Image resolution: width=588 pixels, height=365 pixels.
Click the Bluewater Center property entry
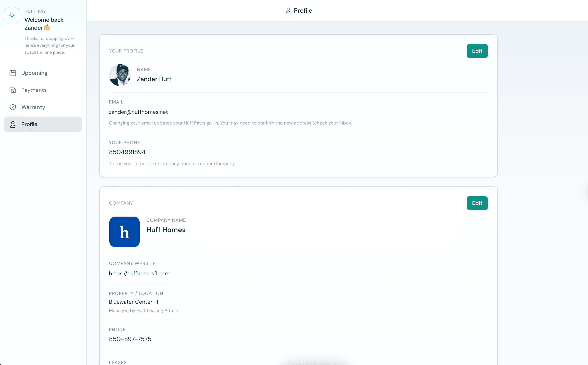coord(133,302)
